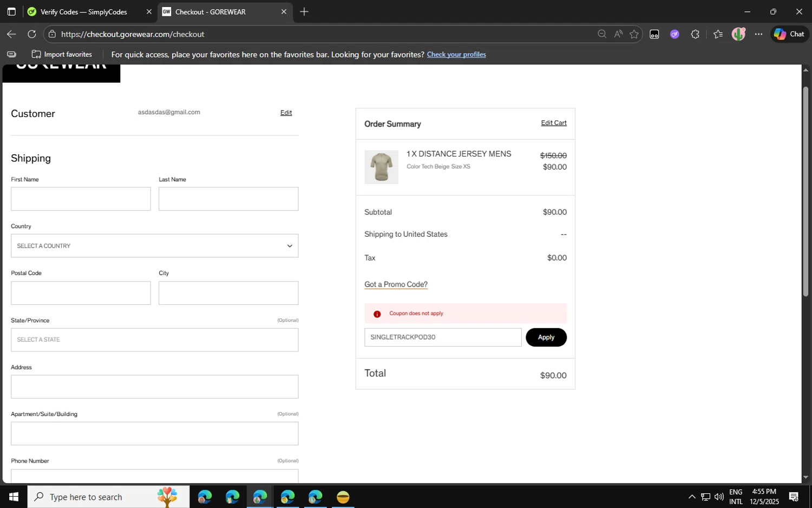
Task: View site information lock icon
Action: coord(52,34)
